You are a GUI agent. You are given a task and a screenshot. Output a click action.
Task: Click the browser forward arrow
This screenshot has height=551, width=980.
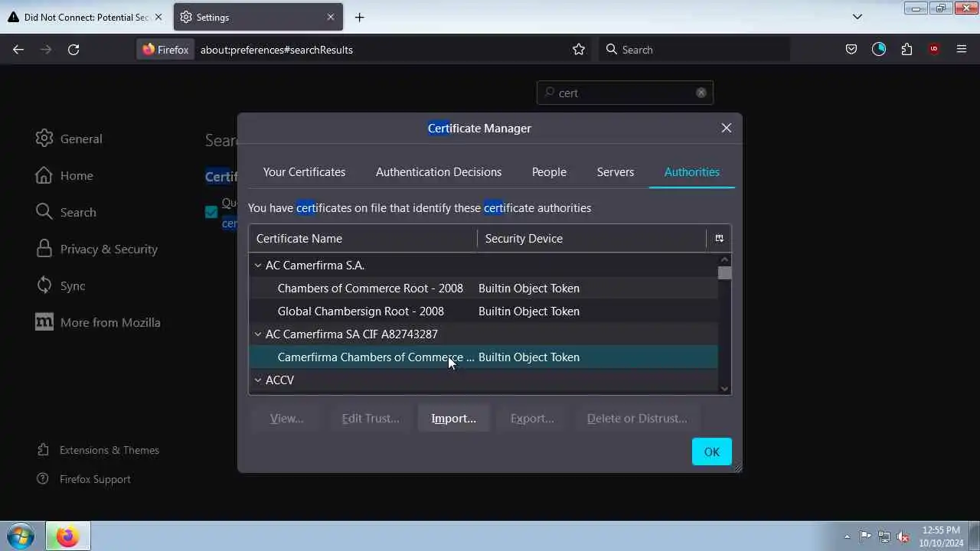46,50
